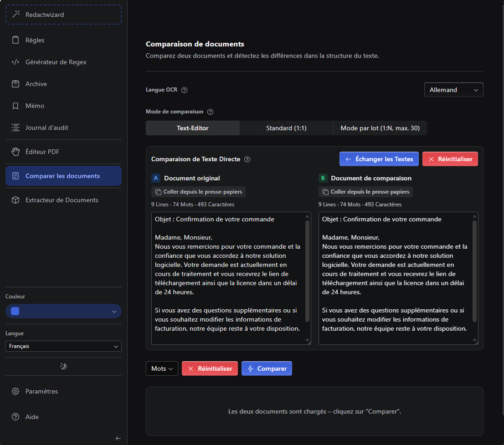Paste from clipboard into Document de comparaison
This screenshot has height=445, width=504.
click(x=365, y=192)
